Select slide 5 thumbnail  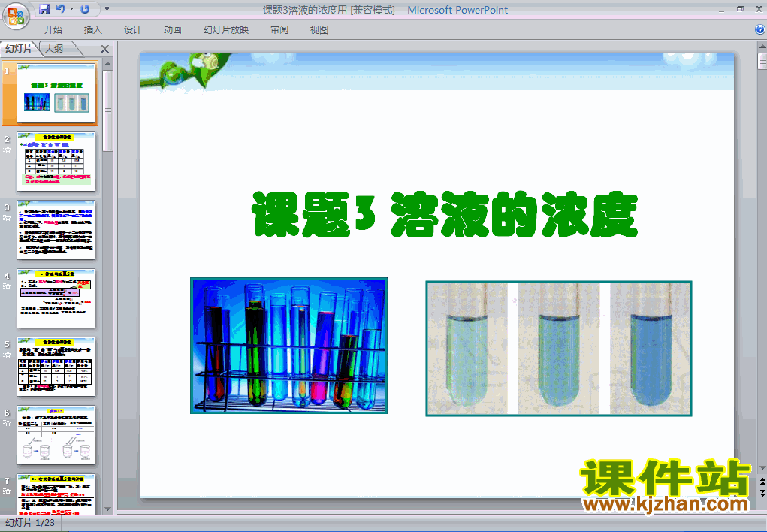56,367
